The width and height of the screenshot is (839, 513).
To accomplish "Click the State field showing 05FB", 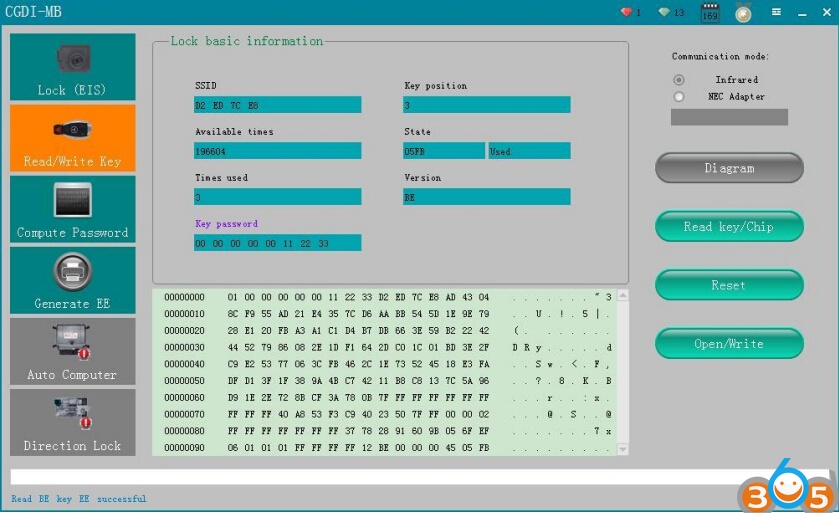I will coord(444,151).
